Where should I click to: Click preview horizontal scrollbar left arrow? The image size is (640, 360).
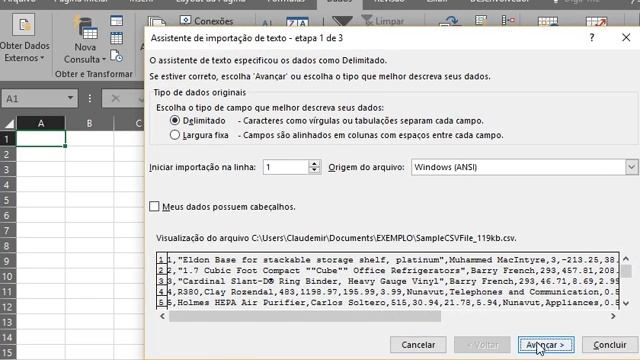point(162,316)
